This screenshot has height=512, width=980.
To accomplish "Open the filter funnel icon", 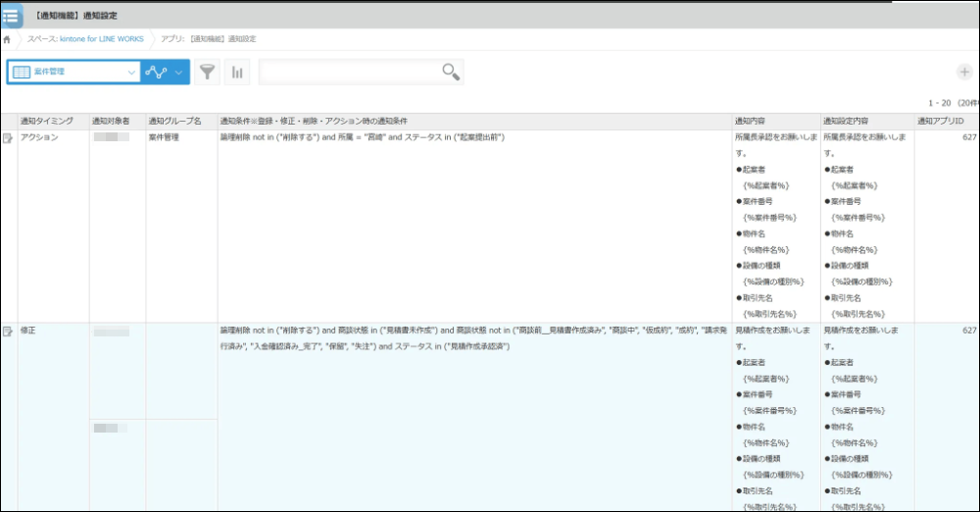I will [x=207, y=72].
